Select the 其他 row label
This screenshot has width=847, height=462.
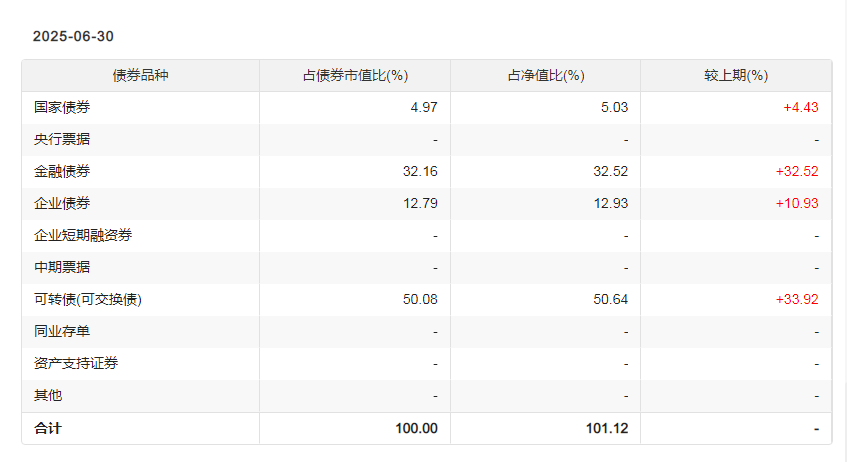[48, 395]
